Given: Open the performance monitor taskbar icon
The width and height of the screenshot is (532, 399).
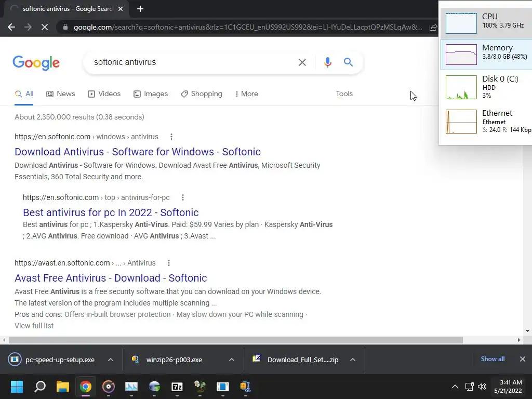Looking at the screenshot, I should (x=131, y=387).
